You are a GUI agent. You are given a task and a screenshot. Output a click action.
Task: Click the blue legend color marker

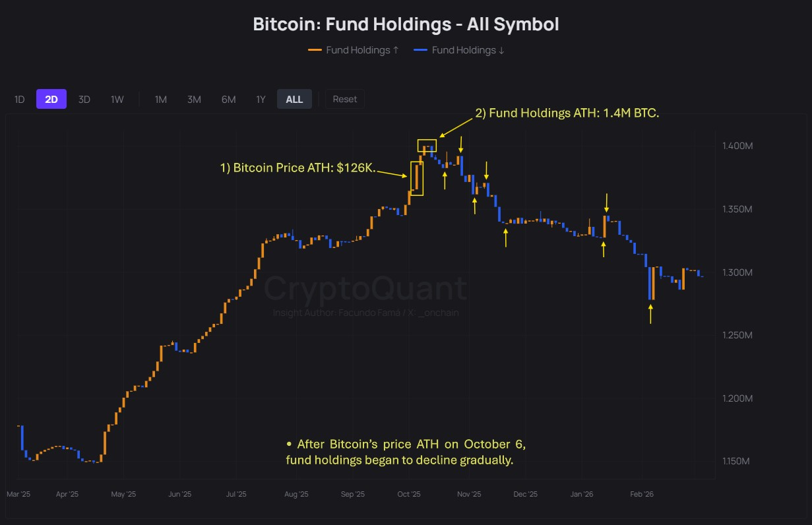[x=420, y=50]
